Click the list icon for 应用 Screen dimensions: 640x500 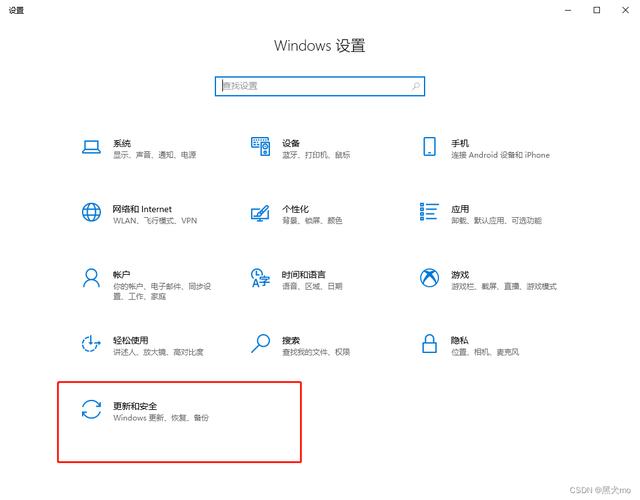click(429, 211)
